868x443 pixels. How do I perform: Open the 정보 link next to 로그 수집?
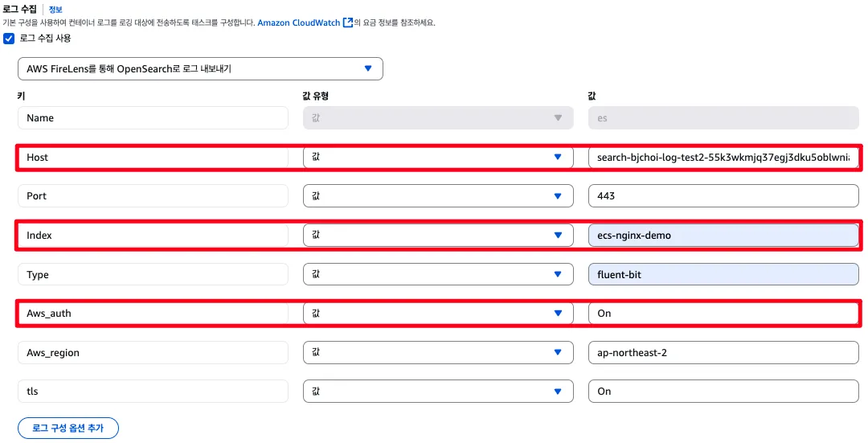click(55, 10)
